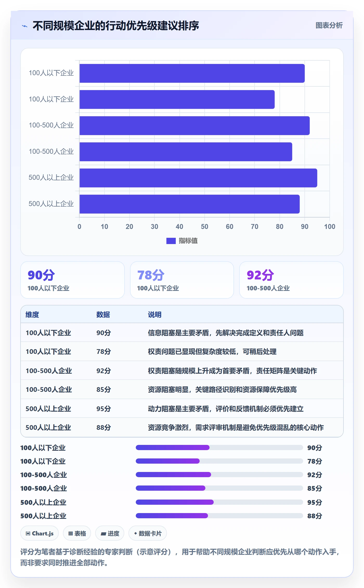This screenshot has width=364, height=588.
Task: Click the progress bar showing 95分
Action: [x=219, y=502]
